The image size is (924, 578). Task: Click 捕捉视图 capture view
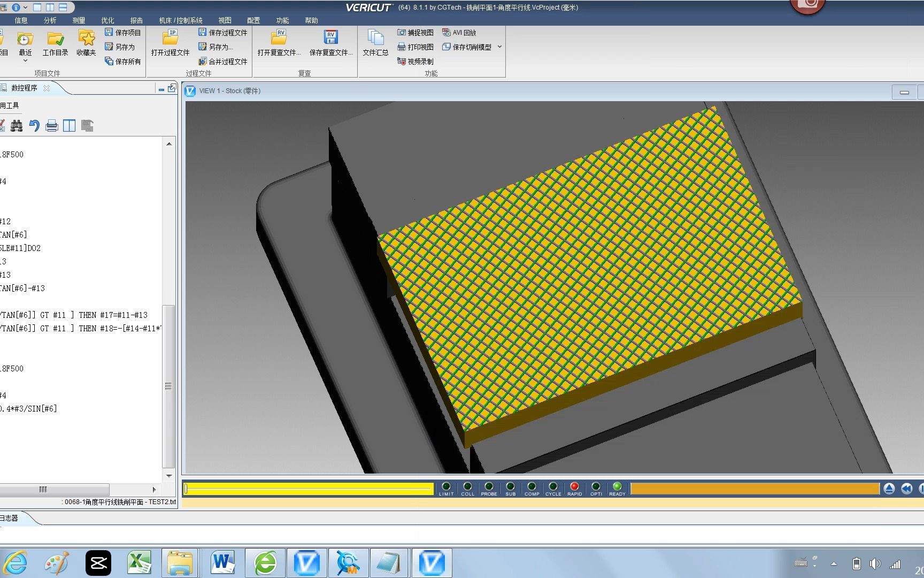(415, 33)
